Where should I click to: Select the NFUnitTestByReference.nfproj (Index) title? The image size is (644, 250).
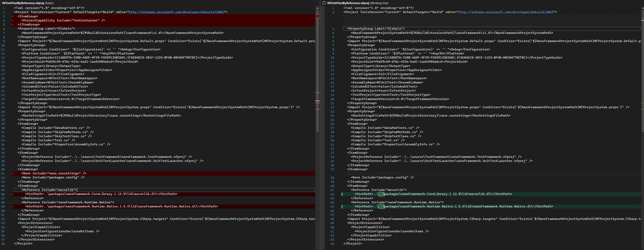[28, 3]
